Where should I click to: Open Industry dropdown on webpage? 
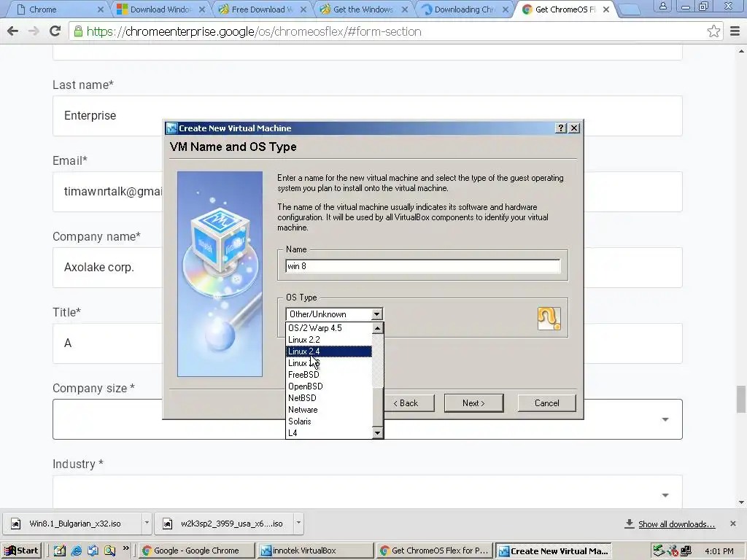click(x=368, y=492)
